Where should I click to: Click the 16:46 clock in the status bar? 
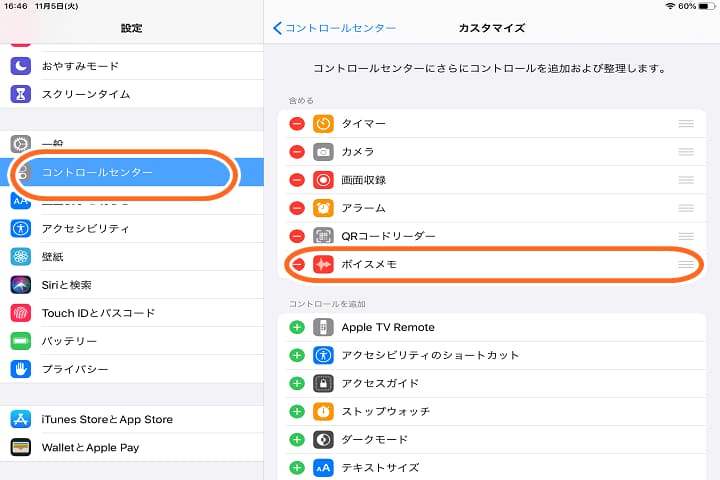[16, 6]
